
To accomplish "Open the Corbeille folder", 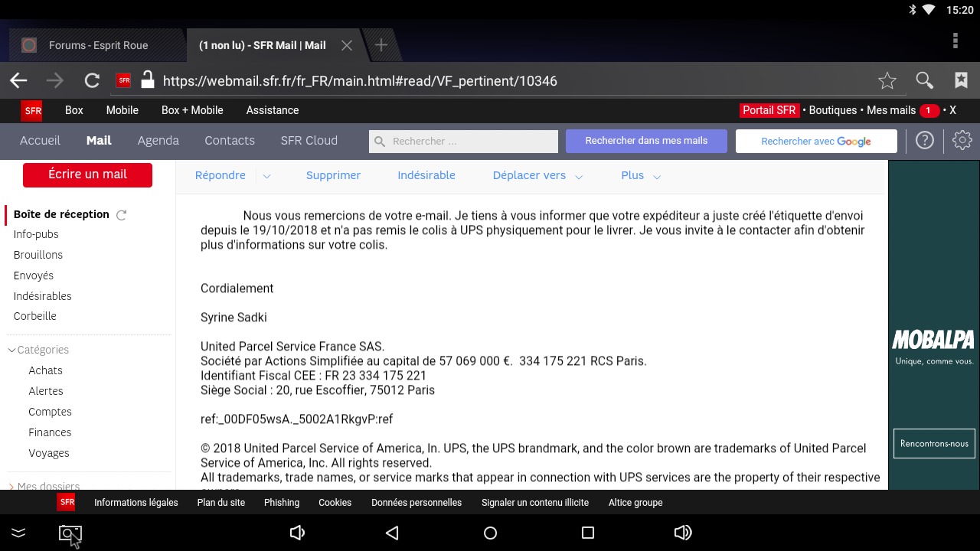I will coord(35,316).
